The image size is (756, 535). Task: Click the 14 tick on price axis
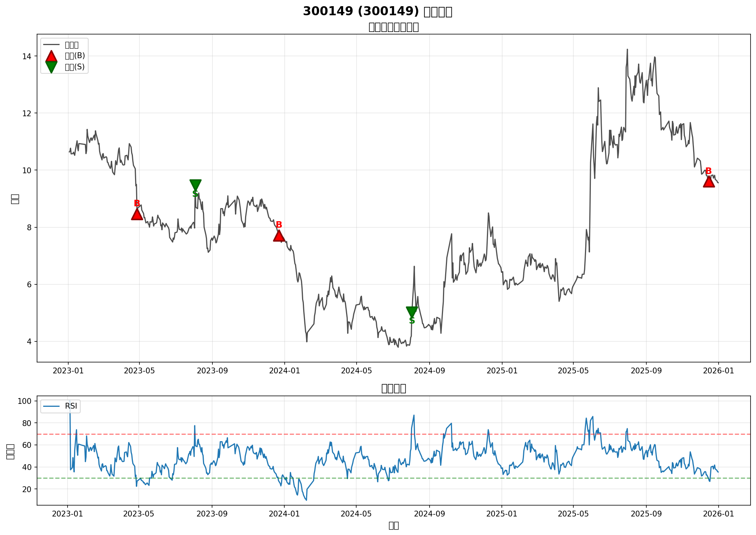pos(27,56)
